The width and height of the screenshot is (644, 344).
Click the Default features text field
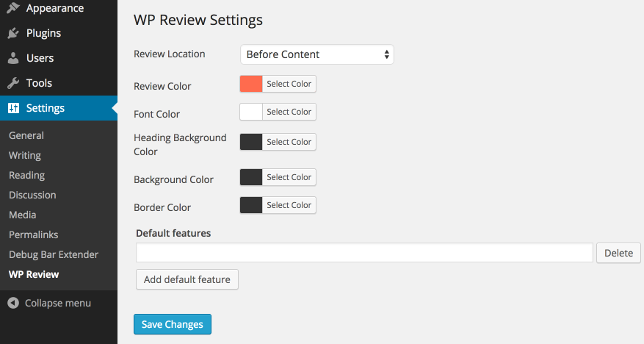tap(364, 253)
